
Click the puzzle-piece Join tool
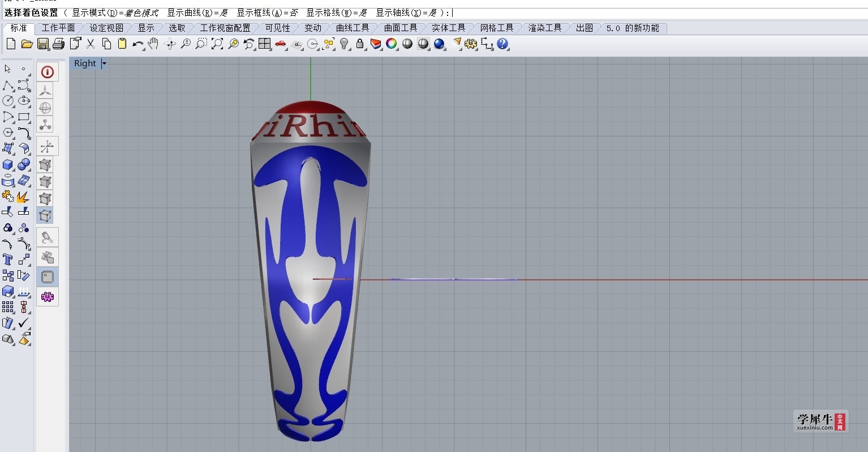point(8,196)
